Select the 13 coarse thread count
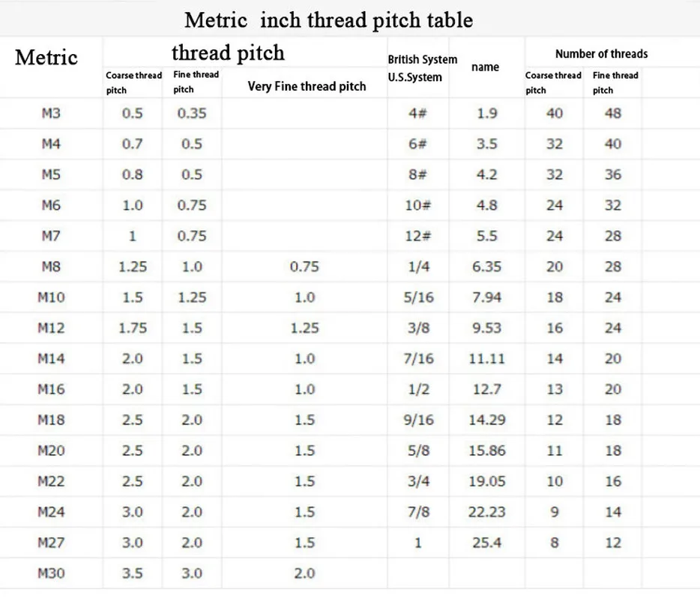Image resolution: width=700 pixels, height=600 pixels. (555, 389)
